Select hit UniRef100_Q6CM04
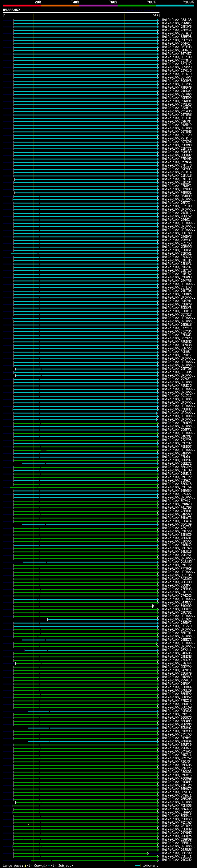This screenshot has height=868, width=197. (176, 586)
